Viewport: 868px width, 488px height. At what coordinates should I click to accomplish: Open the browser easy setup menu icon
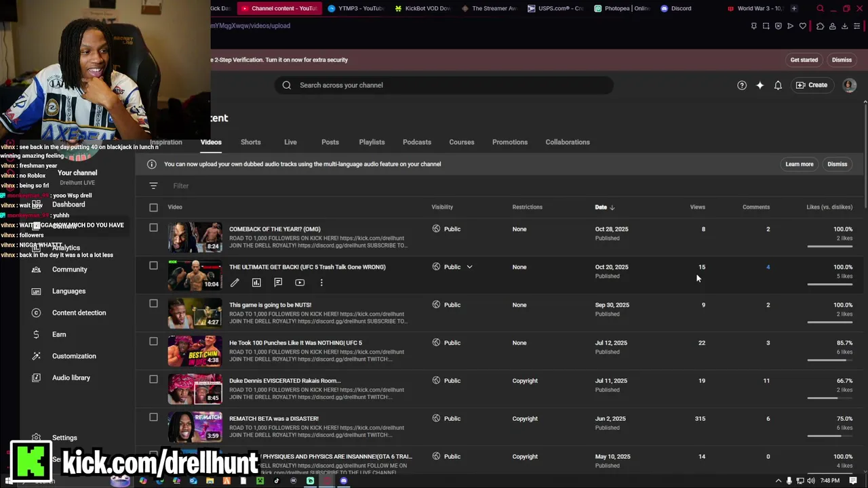(x=858, y=26)
